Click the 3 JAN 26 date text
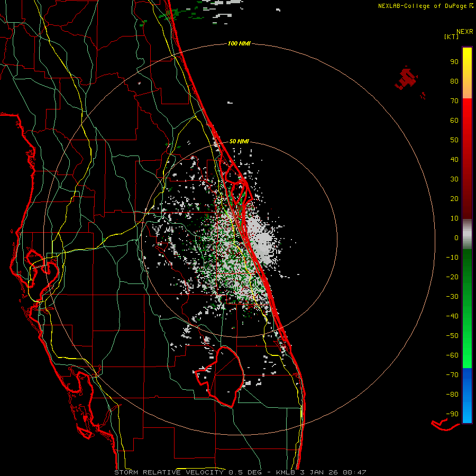Screen dimensions: 476x476 [320, 472]
